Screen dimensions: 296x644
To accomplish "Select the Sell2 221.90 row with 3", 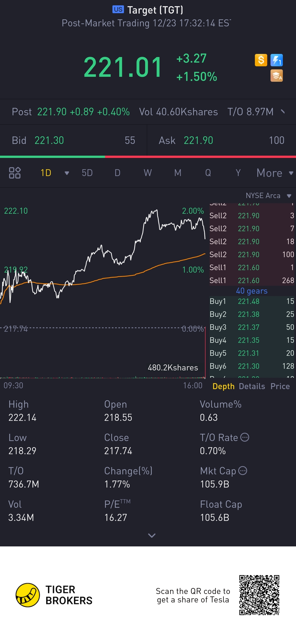I will click(x=252, y=216).
